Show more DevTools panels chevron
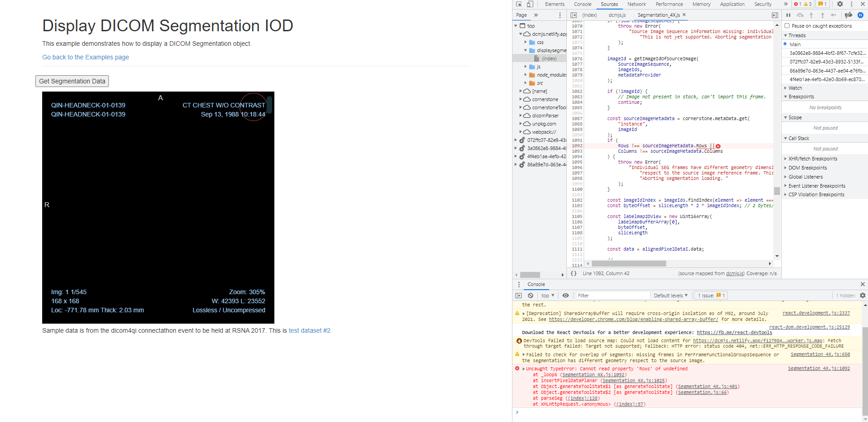 (x=786, y=4)
